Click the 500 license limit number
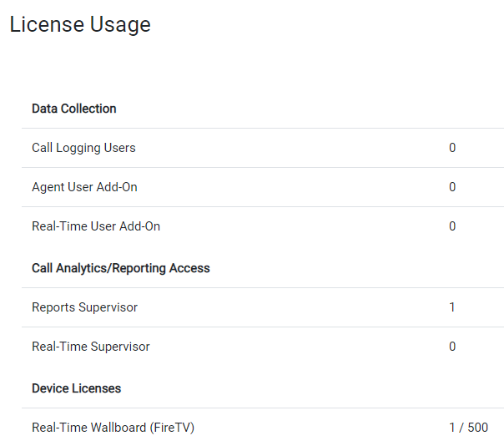This screenshot has height=446, width=504. click(478, 428)
